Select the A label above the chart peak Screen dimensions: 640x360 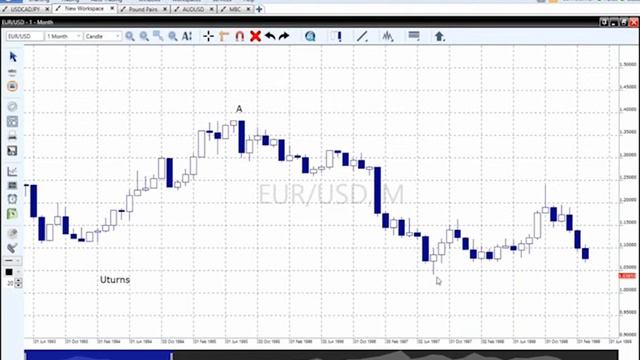pyautogui.click(x=239, y=109)
